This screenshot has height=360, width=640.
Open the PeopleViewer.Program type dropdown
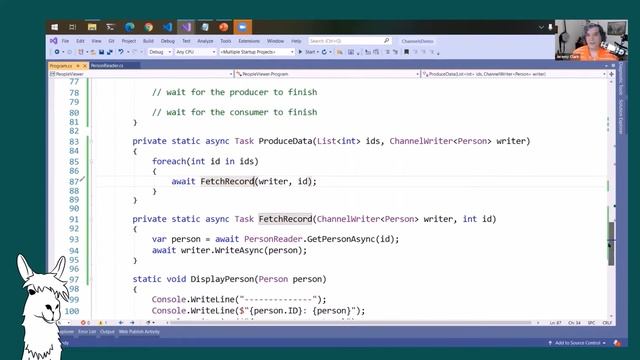pos(327,74)
